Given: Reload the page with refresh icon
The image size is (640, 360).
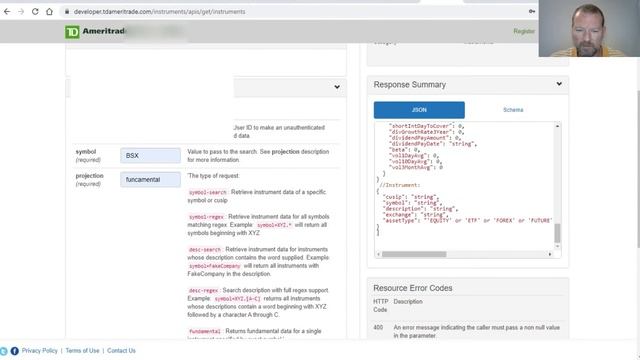Looking at the screenshot, I should (x=35, y=11).
